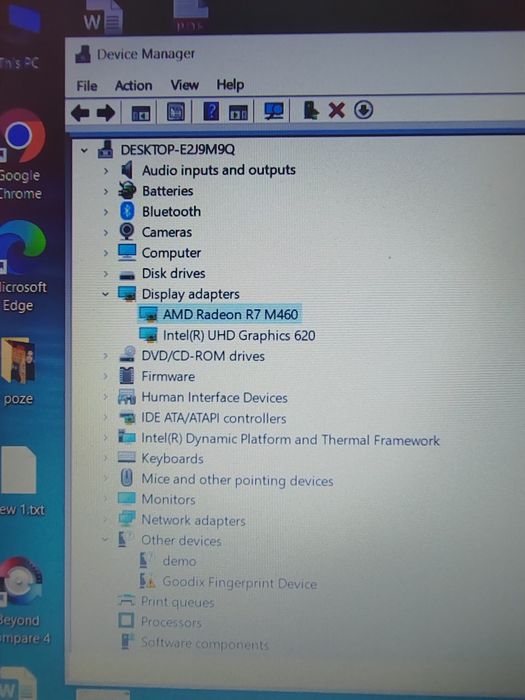Screen dimensions: 525x700
Task: Click the Audio inputs and outputs speaker icon
Action: click(127, 170)
